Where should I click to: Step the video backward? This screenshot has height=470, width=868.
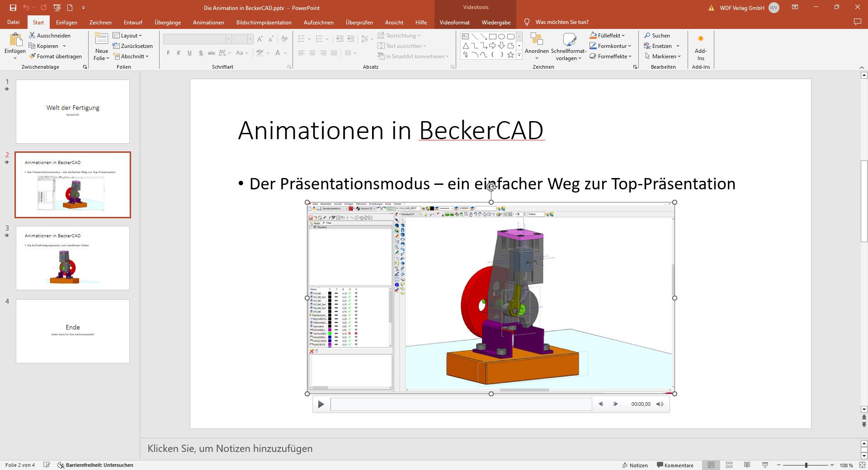pos(601,404)
